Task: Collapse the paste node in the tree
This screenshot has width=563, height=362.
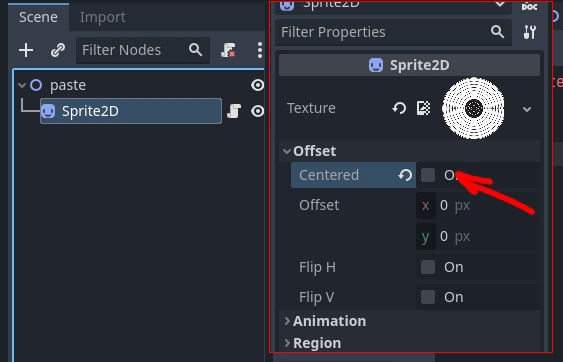Action: pyautogui.click(x=22, y=85)
